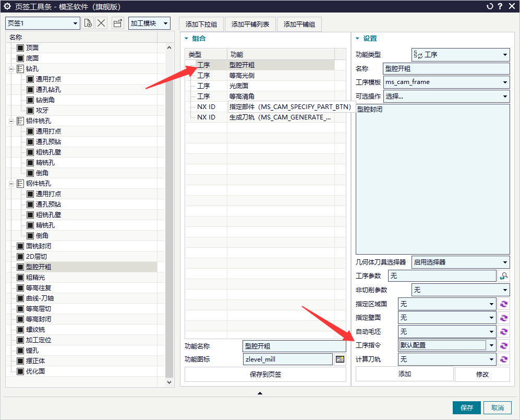
Task: Click the new tab page icon
Action: pyautogui.click(x=88, y=23)
